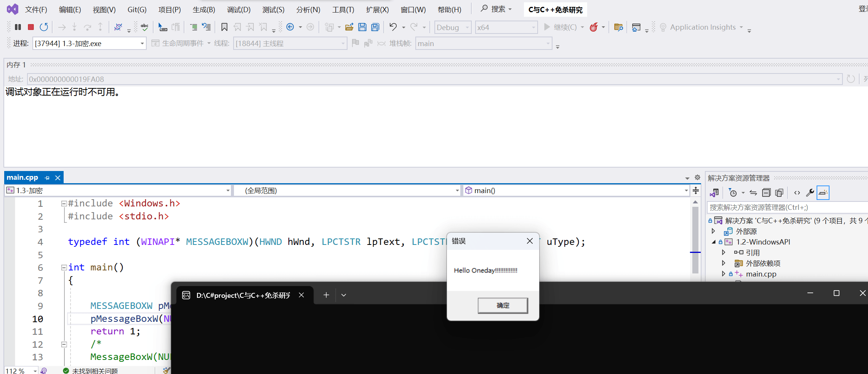Click 确定 in the error dialog
Image resolution: width=868 pixels, height=374 pixels.
tap(503, 305)
